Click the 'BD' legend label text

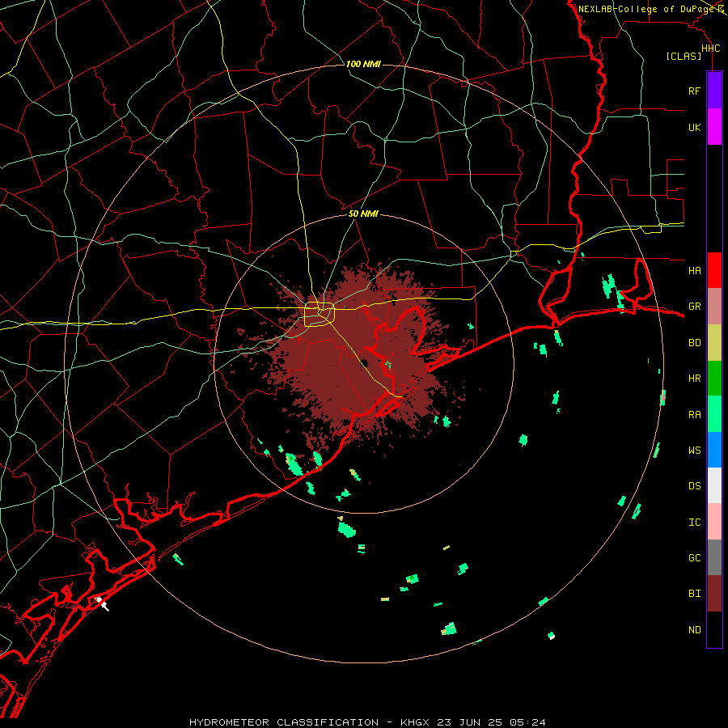point(694,343)
